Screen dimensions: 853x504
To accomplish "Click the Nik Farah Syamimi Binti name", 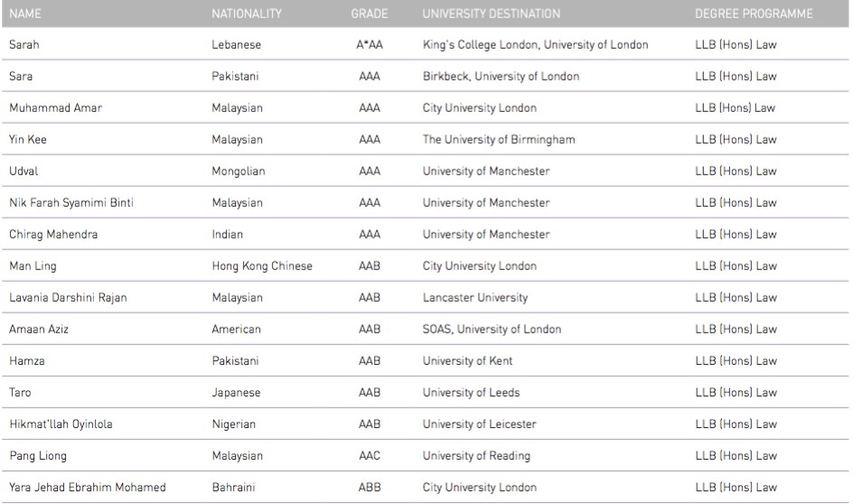I will point(71,202).
